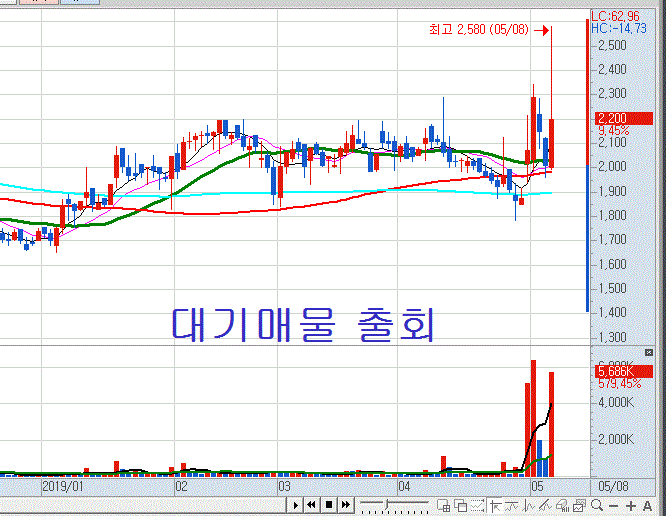Click the current price label 2,200
Screen dimensions: 666x516
[x=624, y=118]
